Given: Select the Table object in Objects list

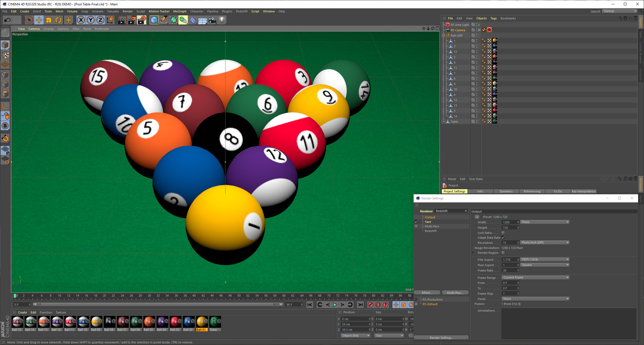Looking at the screenshot, I should (x=454, y=122).
